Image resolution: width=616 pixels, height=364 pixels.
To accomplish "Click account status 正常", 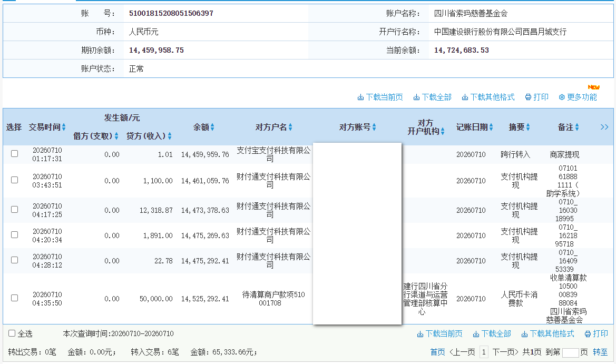I will coord(136,68).
